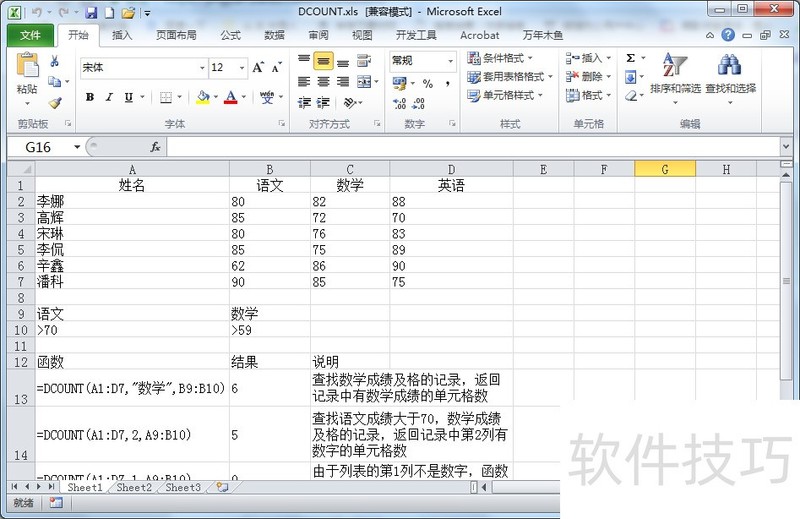Select column G header
This screenshot has height=519, width=800.
tap(665, 169)
